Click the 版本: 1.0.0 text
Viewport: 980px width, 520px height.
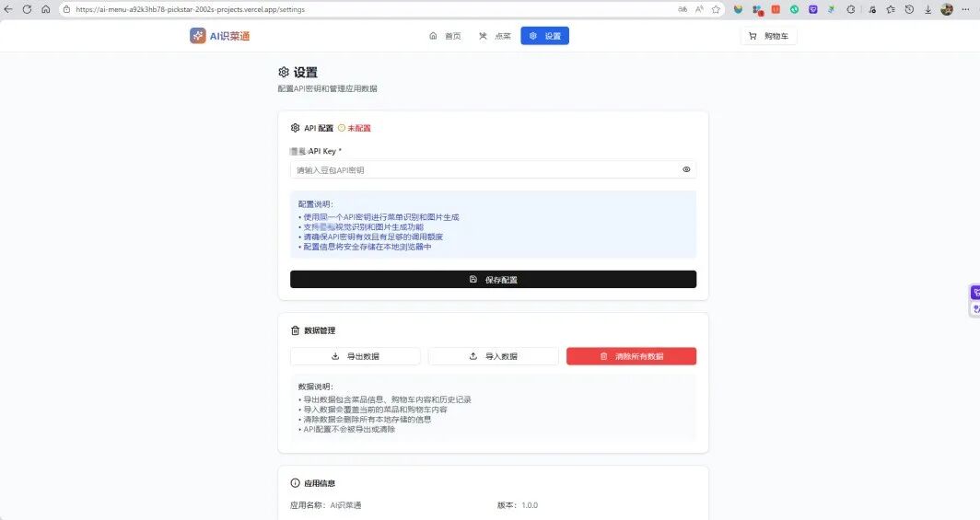(518, 505)
